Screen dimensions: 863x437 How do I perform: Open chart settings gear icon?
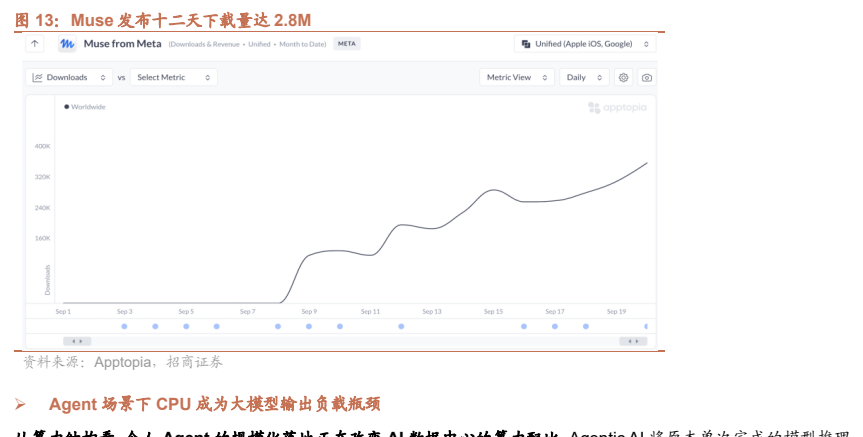[624, 78]
